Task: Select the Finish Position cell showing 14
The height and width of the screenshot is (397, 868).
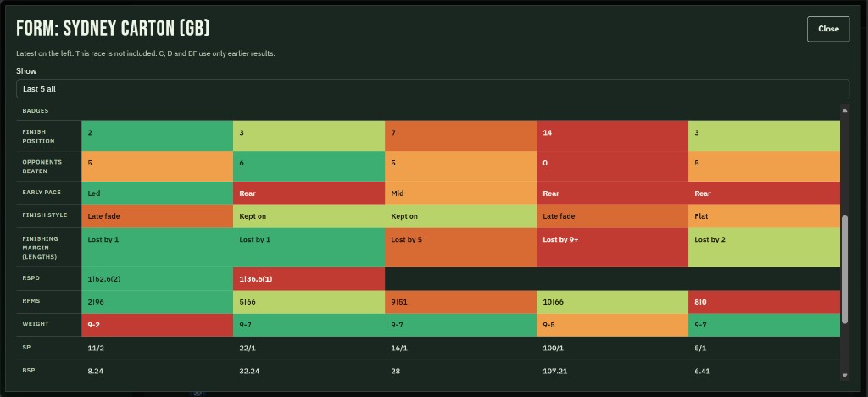Action: pos(612,137)
